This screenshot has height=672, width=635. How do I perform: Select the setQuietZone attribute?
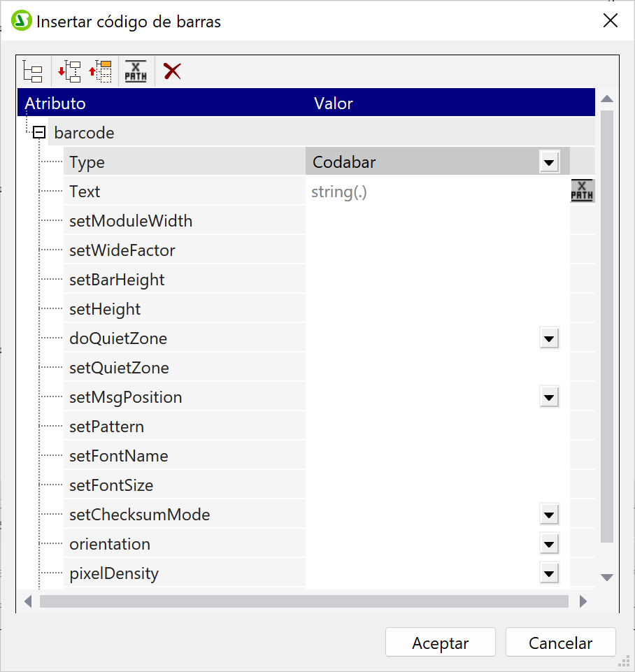pos(185,368)
